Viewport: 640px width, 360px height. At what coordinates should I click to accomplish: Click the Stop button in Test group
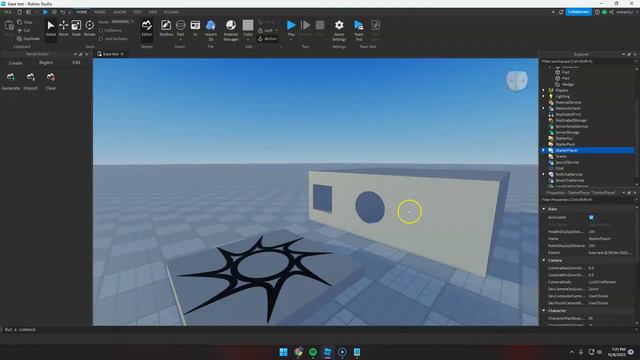(x=320, y=28)
